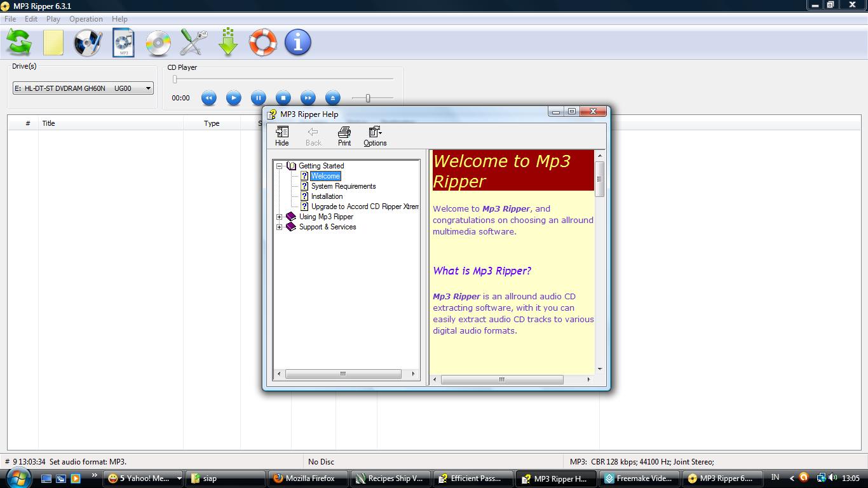Image resolution: width=868 pixels, height=488 pixels.
Task: Expand the Support & Services branch
Action: (280, 227)
